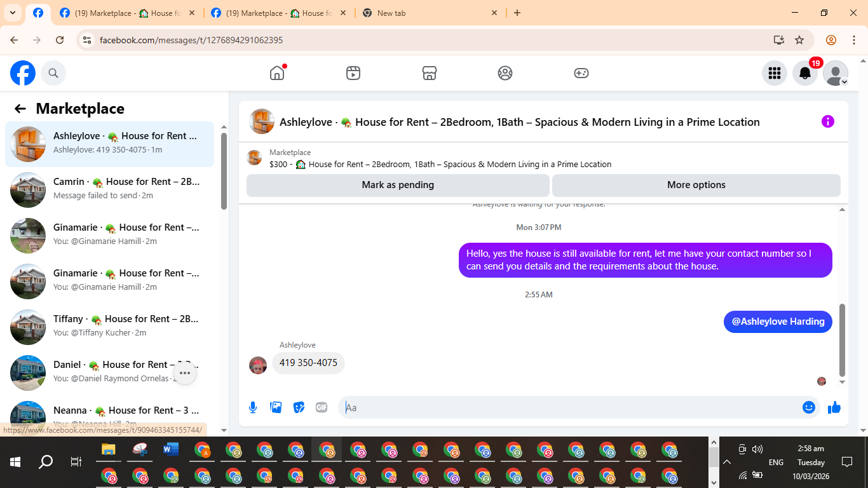Click the first purple sent message bubble
The image size is (868, 488).
(646, 260)
